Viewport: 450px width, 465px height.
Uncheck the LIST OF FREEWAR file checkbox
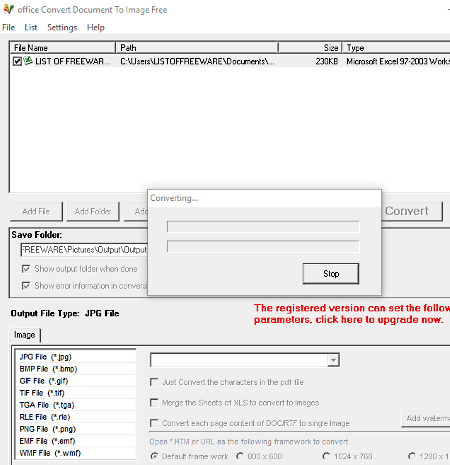coord(17,61)
